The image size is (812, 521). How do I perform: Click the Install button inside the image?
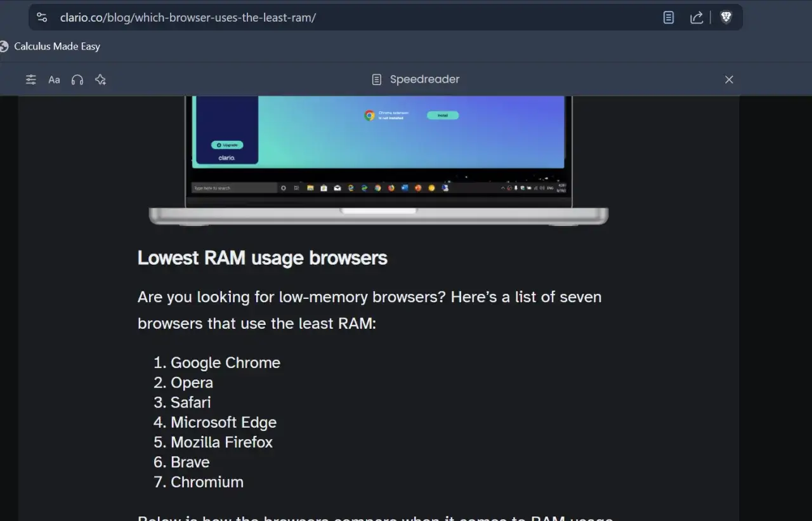(443, 115)
